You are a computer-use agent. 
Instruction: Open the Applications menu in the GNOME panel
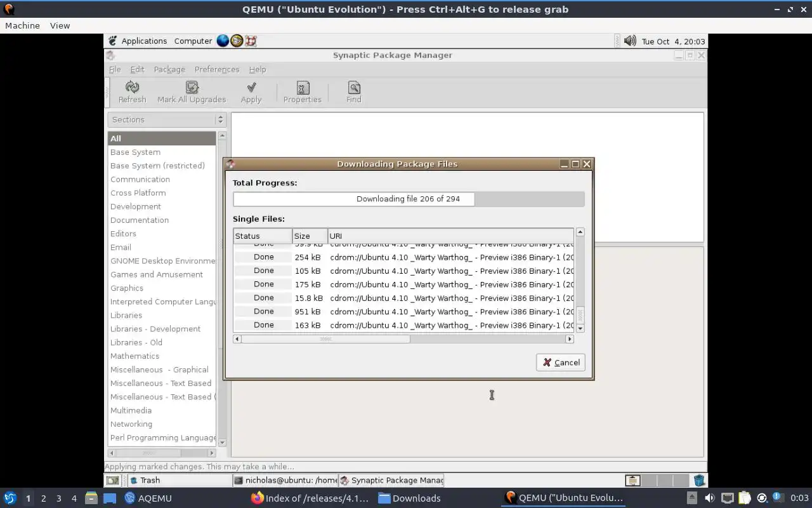pos(144,41)
